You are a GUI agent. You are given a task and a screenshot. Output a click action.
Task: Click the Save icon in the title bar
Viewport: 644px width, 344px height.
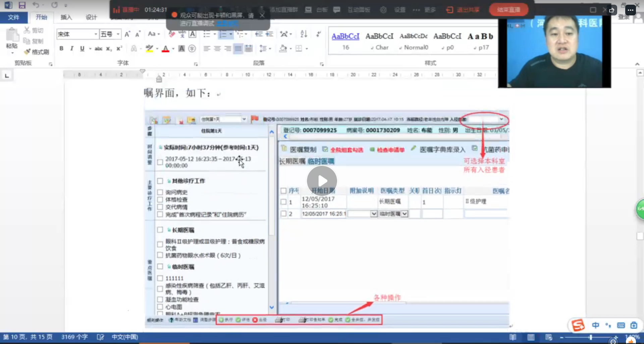coord(22,5)
